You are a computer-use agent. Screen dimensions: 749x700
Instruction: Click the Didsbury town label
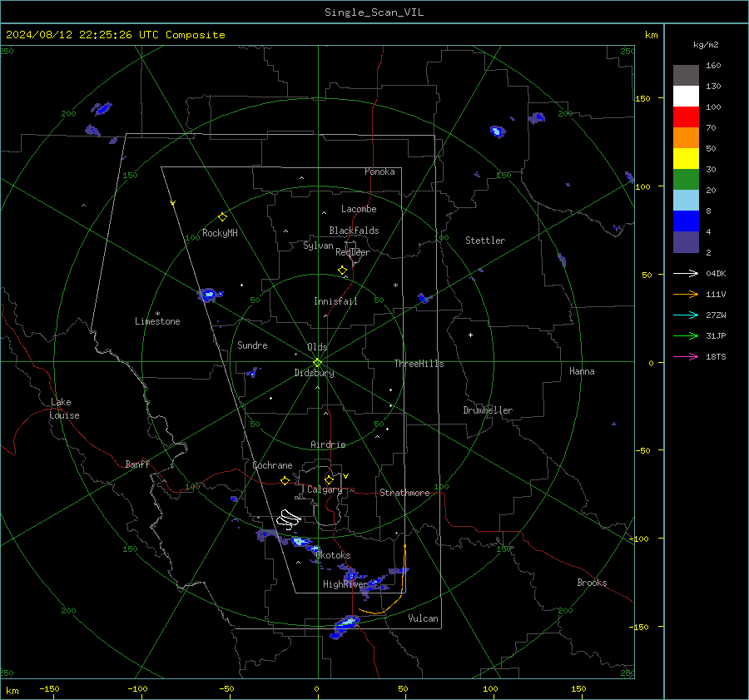315,373
